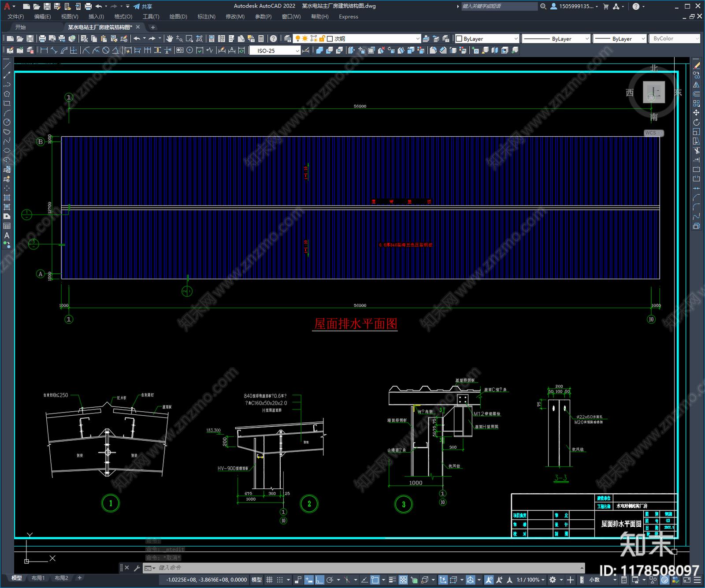
Task: Open the Layer Properties Manager icon
Action: pos(288,39)
